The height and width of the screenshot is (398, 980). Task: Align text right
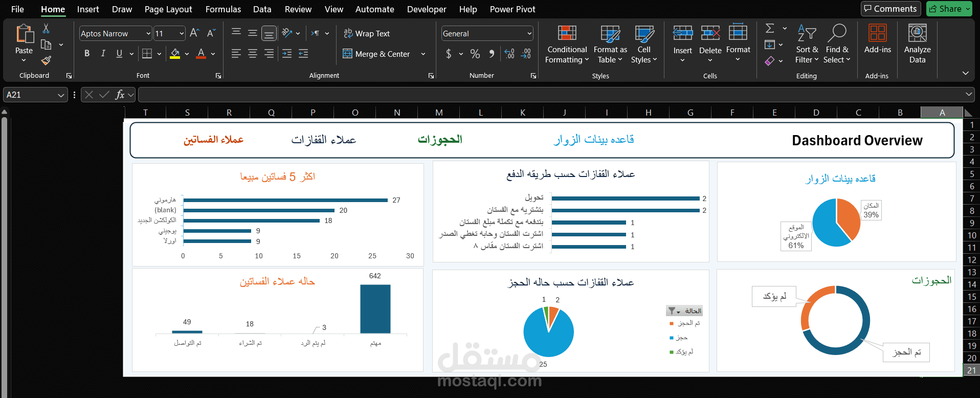point(269,53)
